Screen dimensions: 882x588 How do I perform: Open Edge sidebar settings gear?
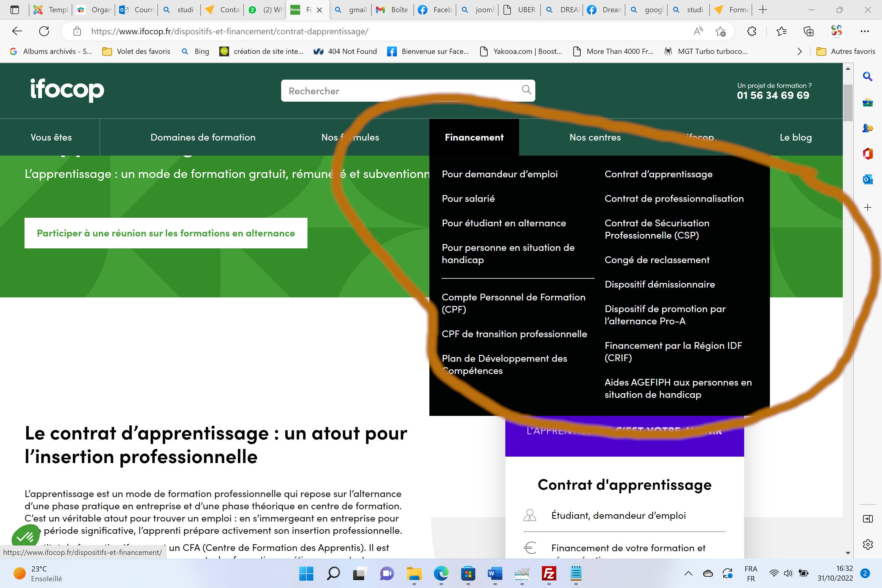868,544
